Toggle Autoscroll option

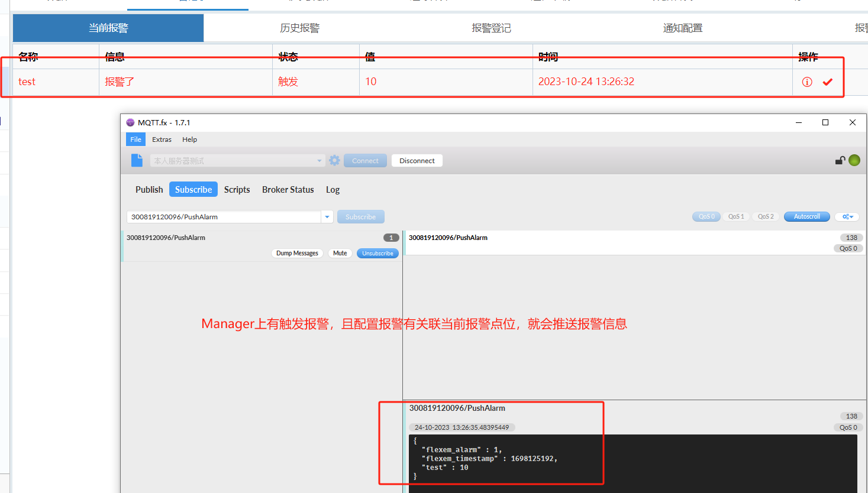pos(807,216)
